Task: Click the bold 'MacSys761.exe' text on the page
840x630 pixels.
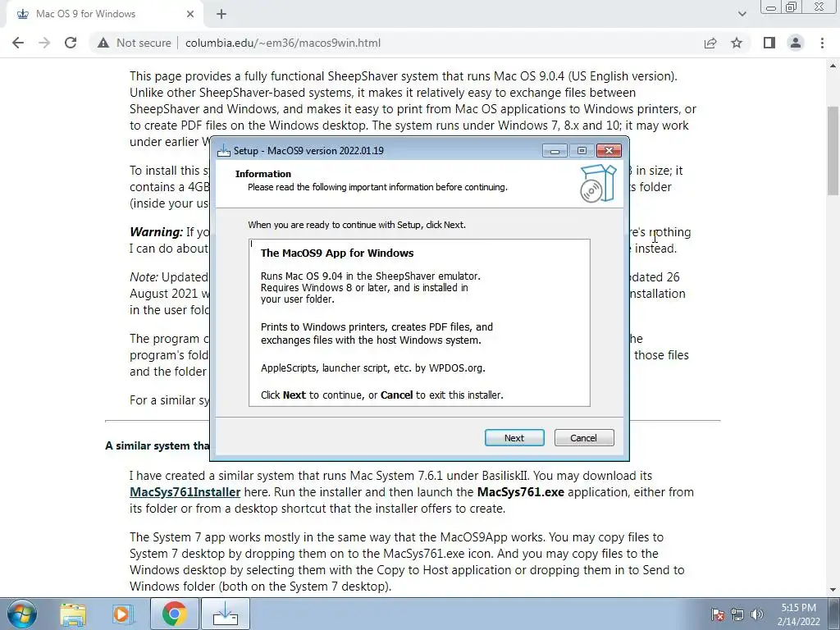Action: pyautogui.click(x=521, y=492)
